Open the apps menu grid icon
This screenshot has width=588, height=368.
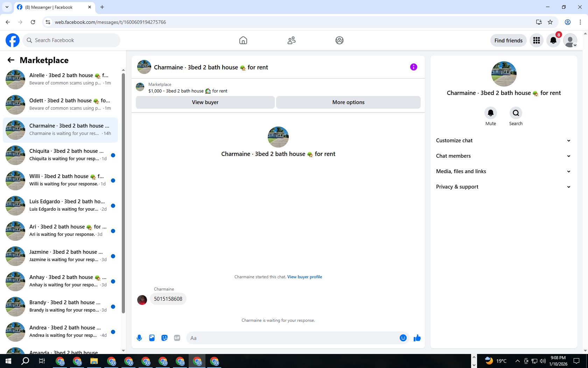[537, 40]
